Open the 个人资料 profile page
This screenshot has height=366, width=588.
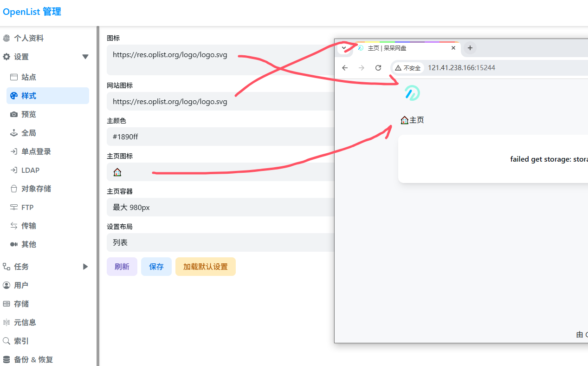(x=29, y=38)
